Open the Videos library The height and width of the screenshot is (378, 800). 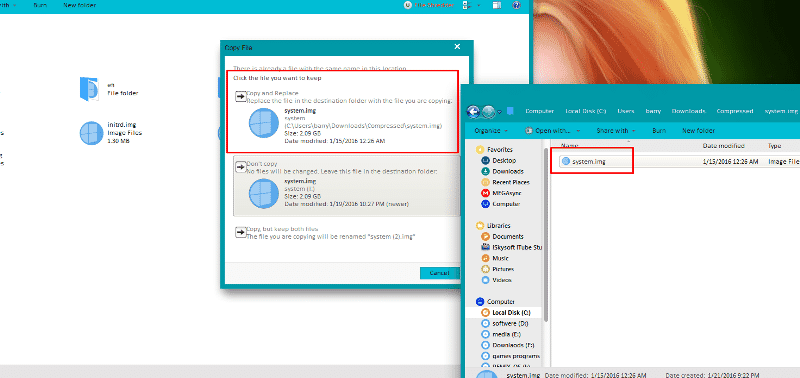(502, 280)
